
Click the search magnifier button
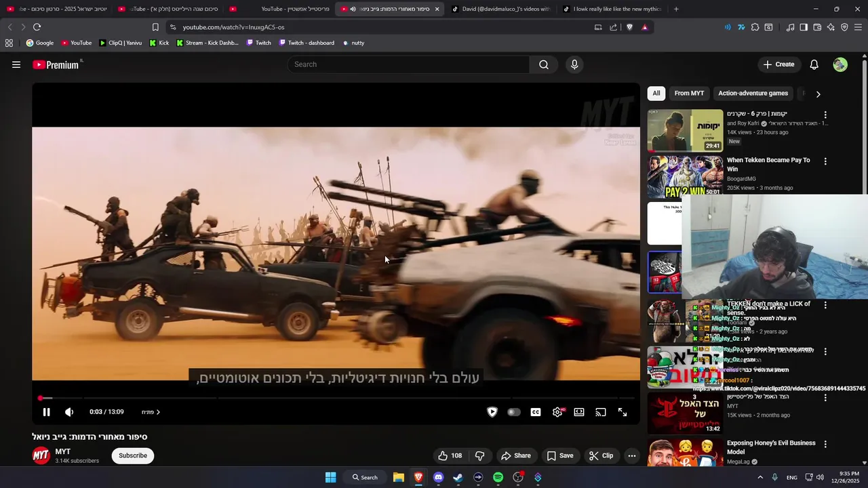coord(544,64)
